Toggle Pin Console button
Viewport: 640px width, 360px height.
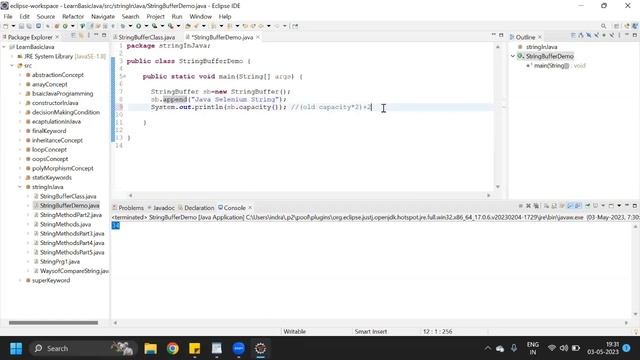(588, 206)
